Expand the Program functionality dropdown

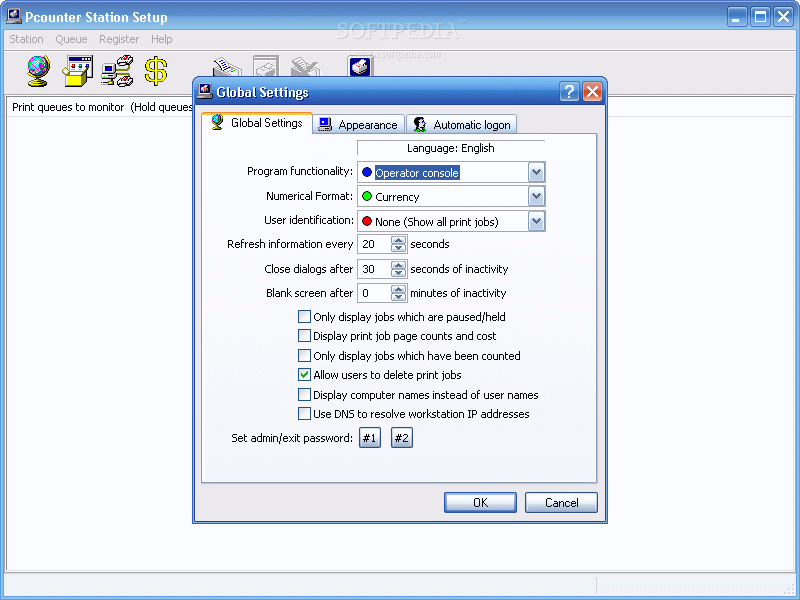coord(536,172)
